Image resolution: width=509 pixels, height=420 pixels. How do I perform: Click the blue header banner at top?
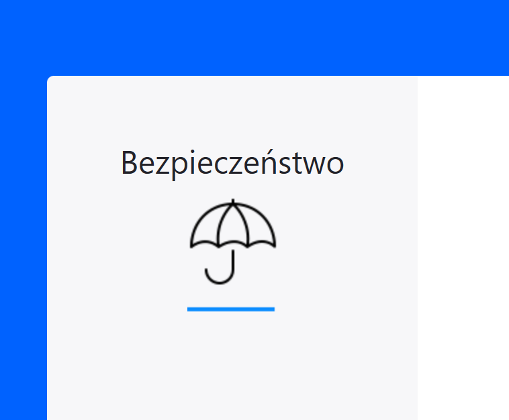tap(254, 38)
